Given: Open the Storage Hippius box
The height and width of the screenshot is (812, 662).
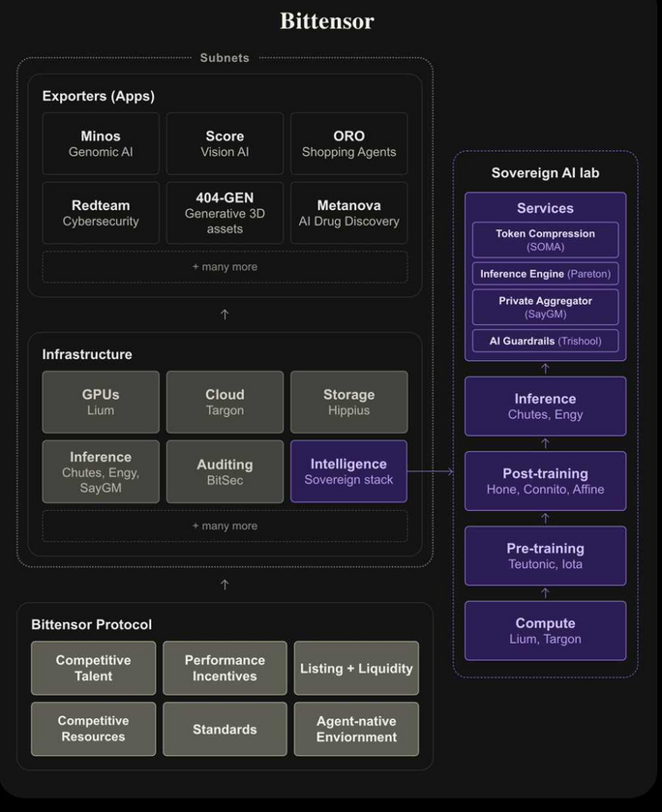Looking at the screenshot, I should (349, 402).
